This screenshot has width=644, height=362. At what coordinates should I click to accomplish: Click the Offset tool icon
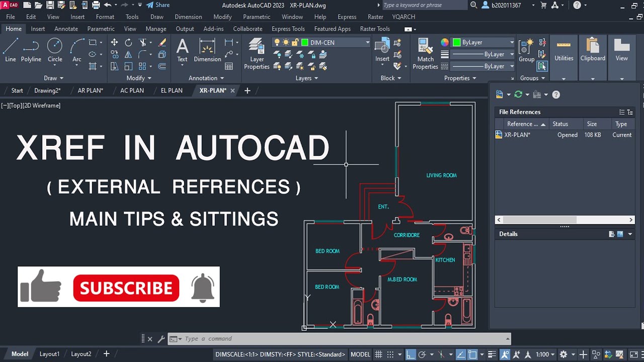pyautogui.click(x=162, y=66)
